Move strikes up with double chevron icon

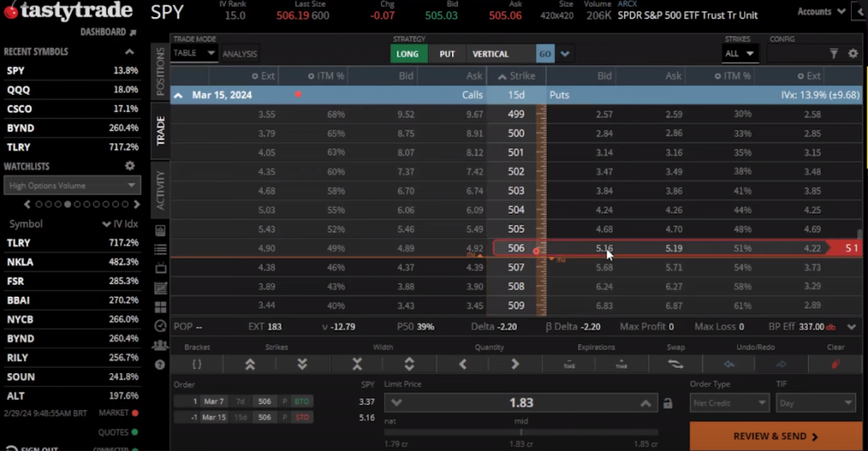[250, 365]
